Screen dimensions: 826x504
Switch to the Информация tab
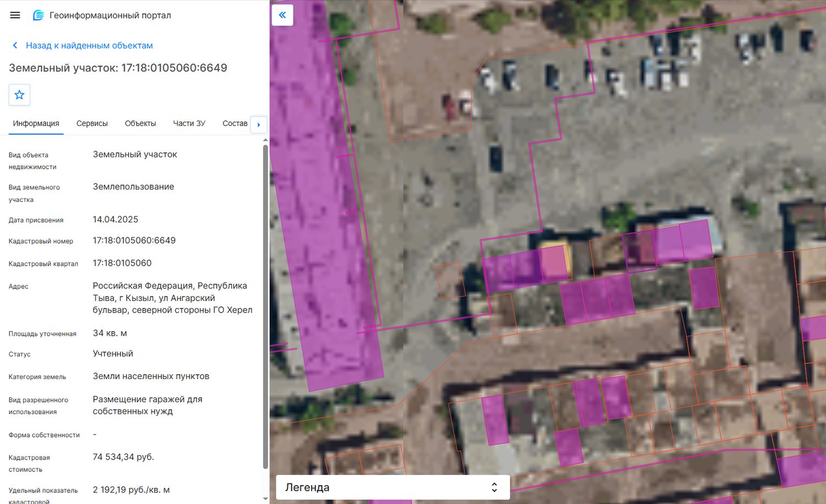[36, 123]
